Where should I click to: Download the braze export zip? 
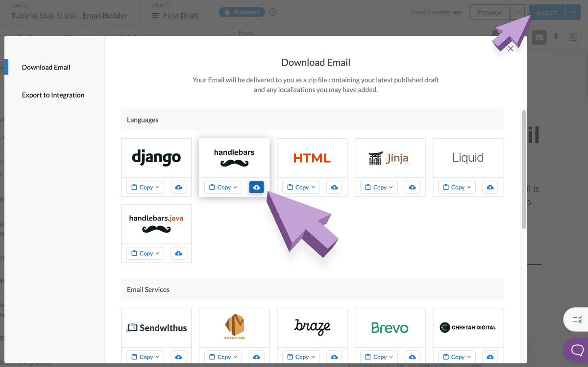pyautogui.click(x=334, y=357)
